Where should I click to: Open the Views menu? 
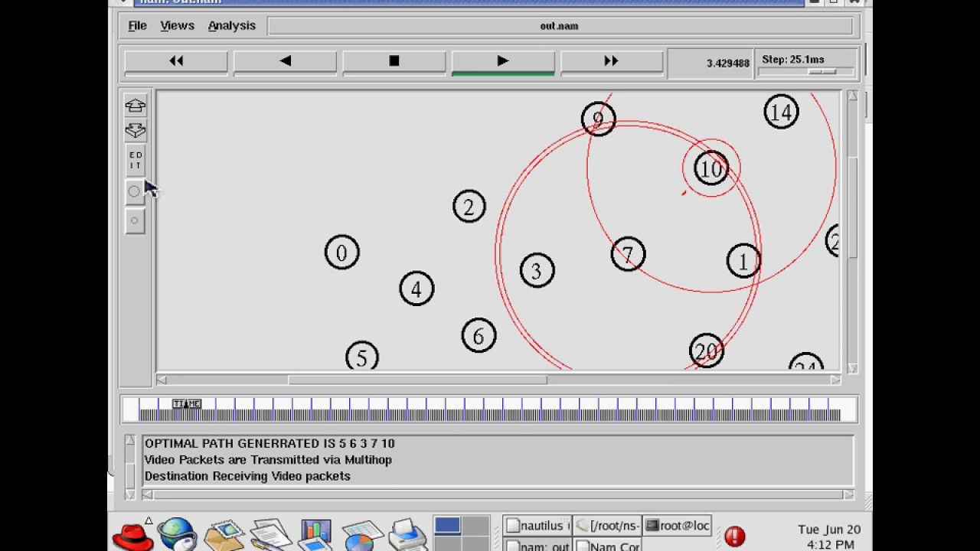[177, 25]
